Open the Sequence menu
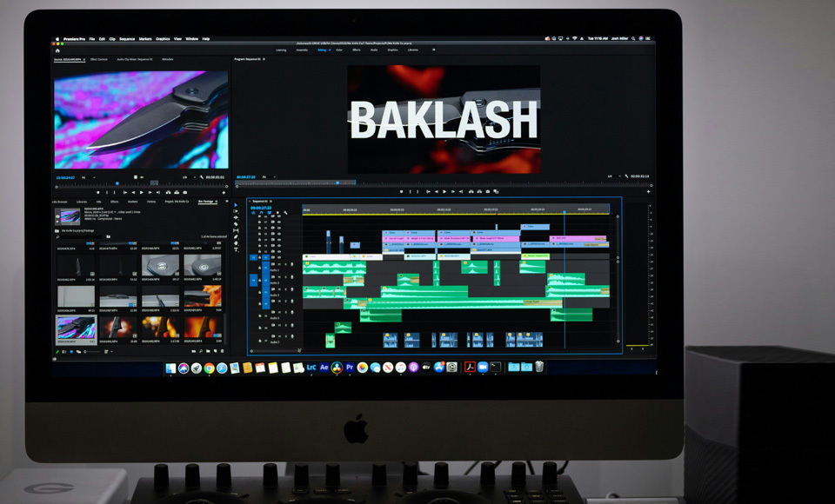 pyautogui.click(x=127, y=39)
